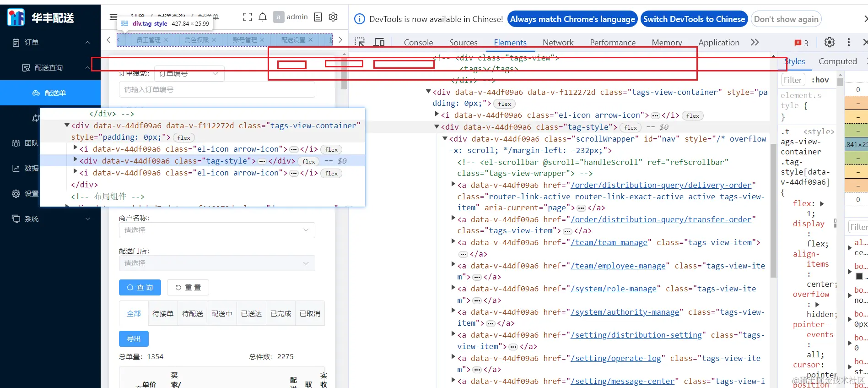
Task: Click Switch DevTools to Chinese button
Action: [x=694, y=19]
